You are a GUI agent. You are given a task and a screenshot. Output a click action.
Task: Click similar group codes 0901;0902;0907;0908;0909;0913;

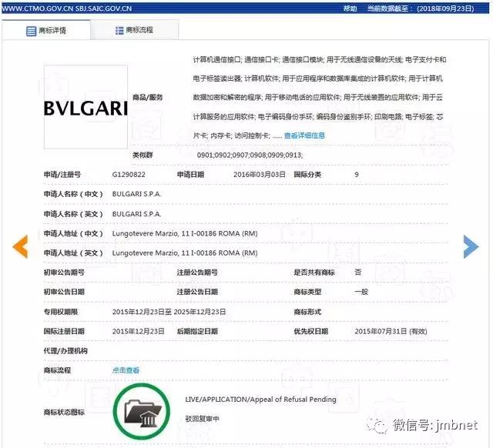point(250,155)
